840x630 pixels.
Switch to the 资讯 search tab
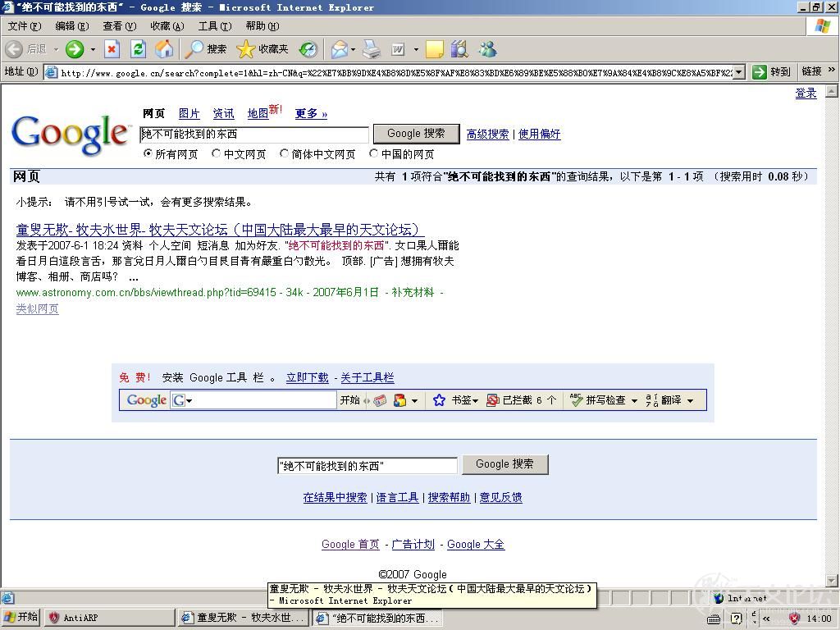(223, 113)
